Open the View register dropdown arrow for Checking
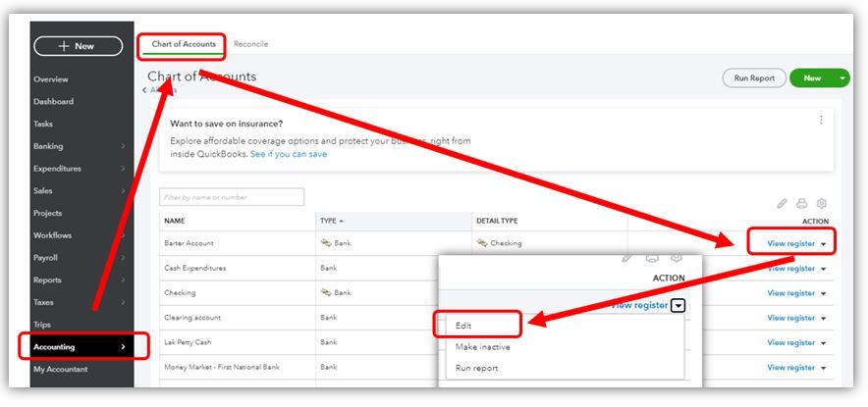Image resolution: width=868 pixels, height=407 pixels. tap(824, 293)
